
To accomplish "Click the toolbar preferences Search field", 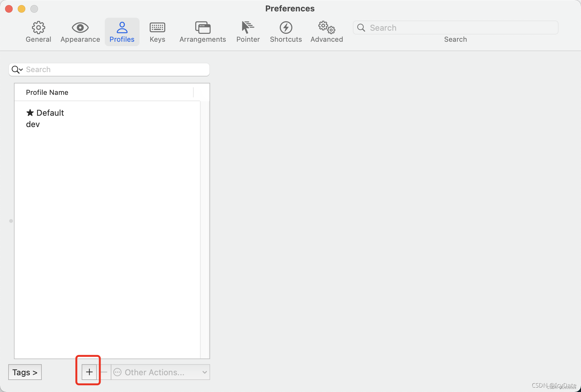I will (455, 28).
